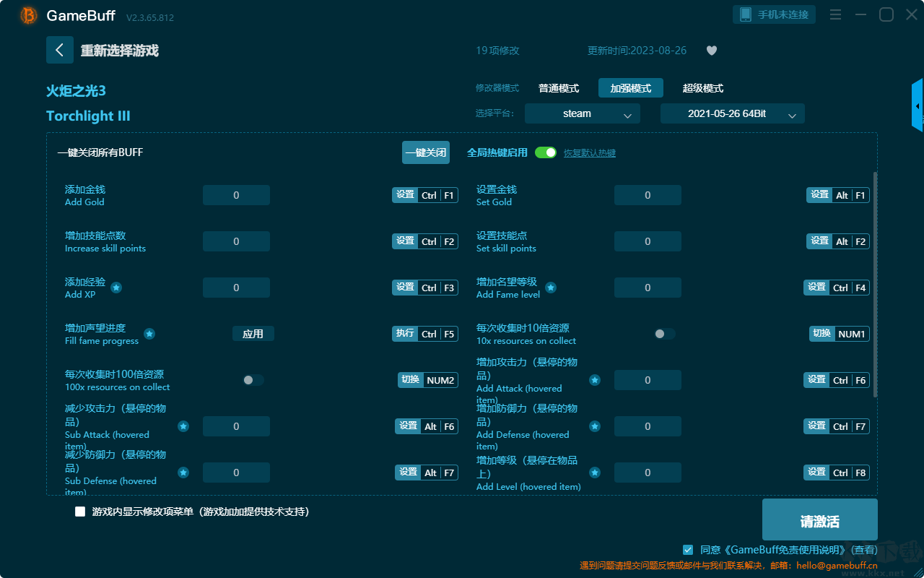Click the back arrow beside 重新选择游戏
This screenshot has height=578, width=924.
(60, 50)
